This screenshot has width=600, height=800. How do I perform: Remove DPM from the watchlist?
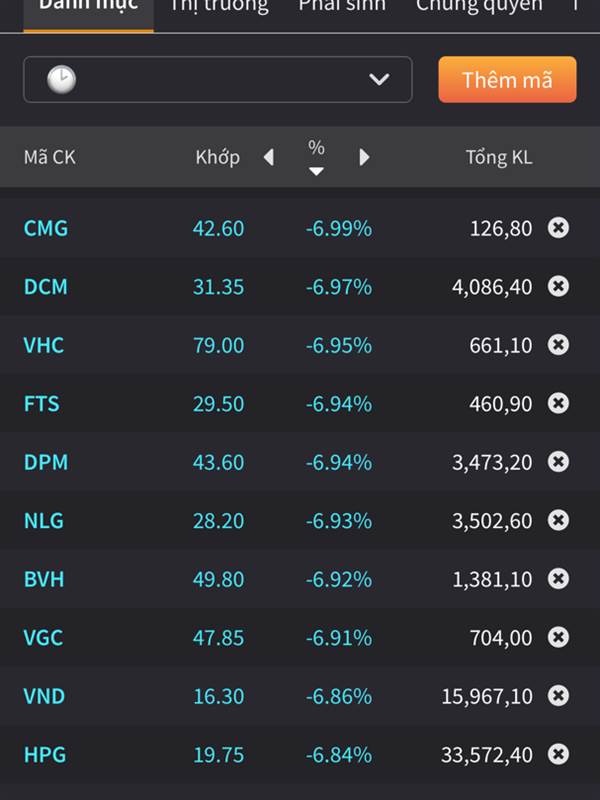point(558,462)
